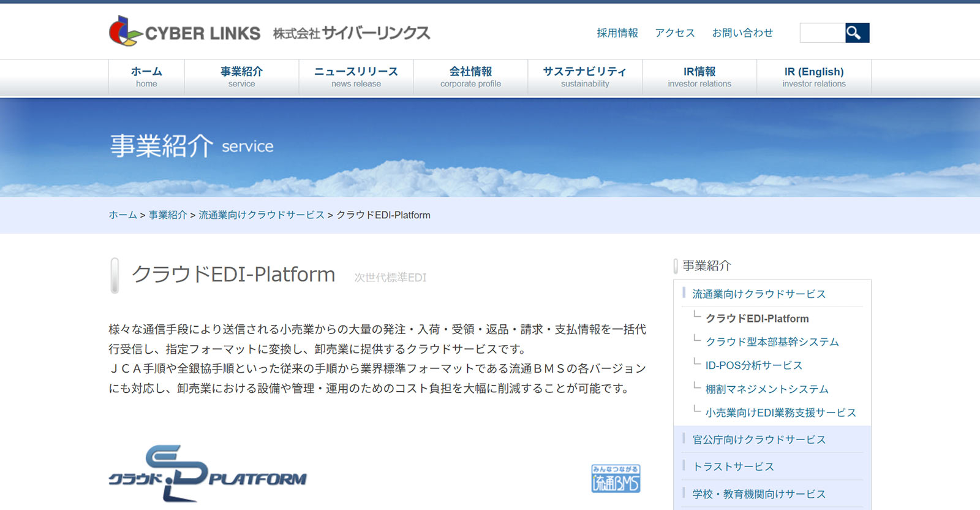
Task: Open 小売業向けEDI業務支援サービス sidebar link
Action: pyautogui.click(x=781, y=413)
